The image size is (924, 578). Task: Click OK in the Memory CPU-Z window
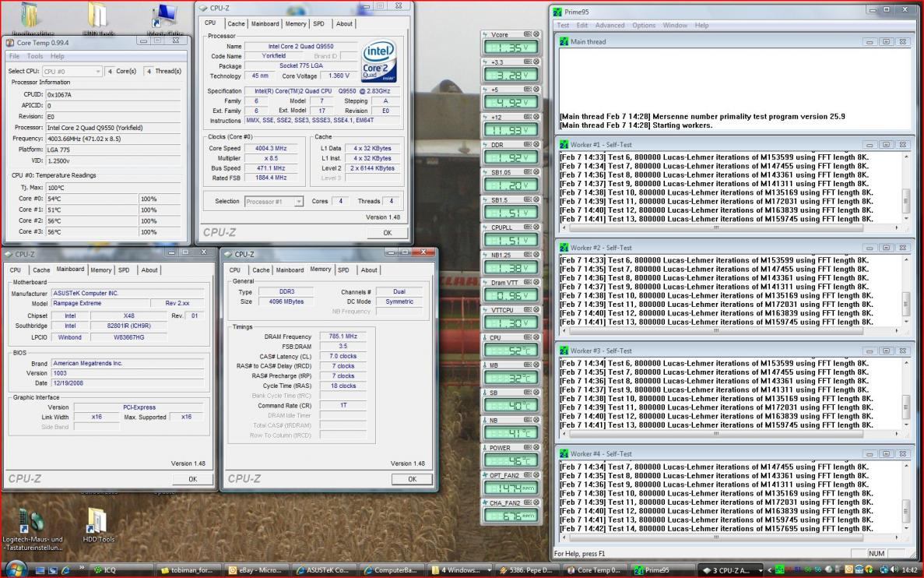[412, 479]
